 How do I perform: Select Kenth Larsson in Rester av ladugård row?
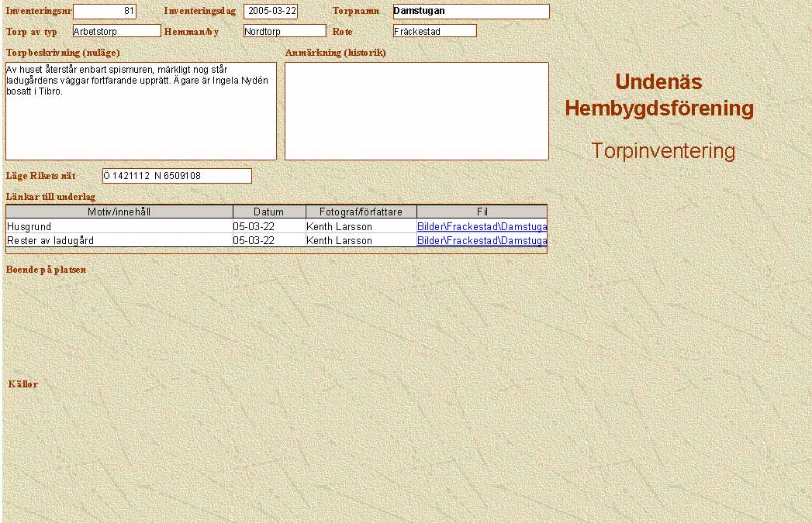(361, 241)
